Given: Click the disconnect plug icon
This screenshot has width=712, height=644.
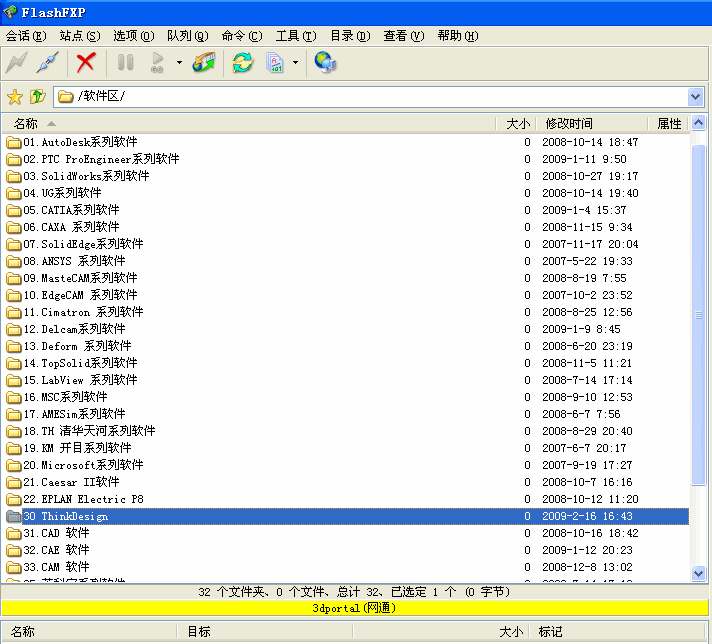Looking at the screenshot, I should (x=48, y=62).
